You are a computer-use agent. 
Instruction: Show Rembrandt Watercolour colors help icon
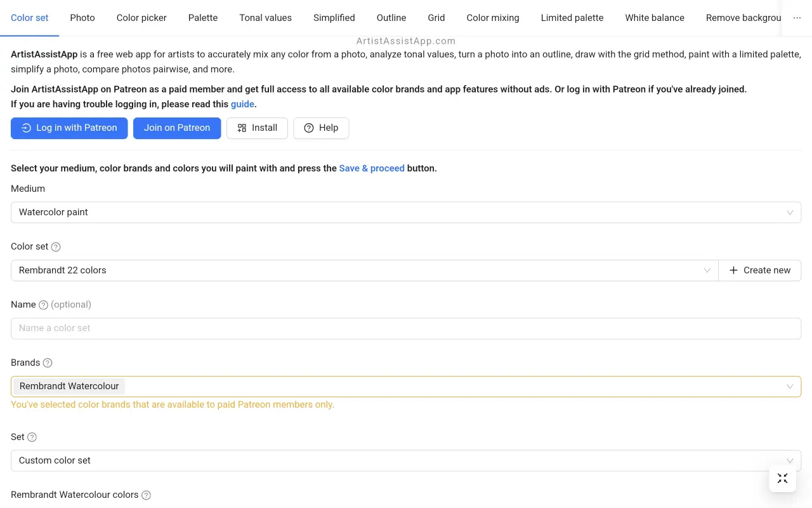[146, 495]
